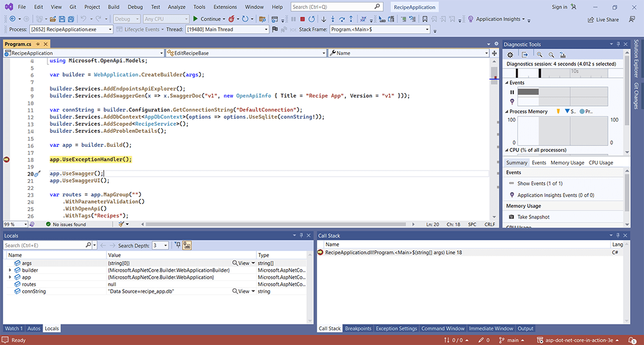Open the Thread dropdown Main Thread
644x345 pixels.
click(x=227, y=29)
